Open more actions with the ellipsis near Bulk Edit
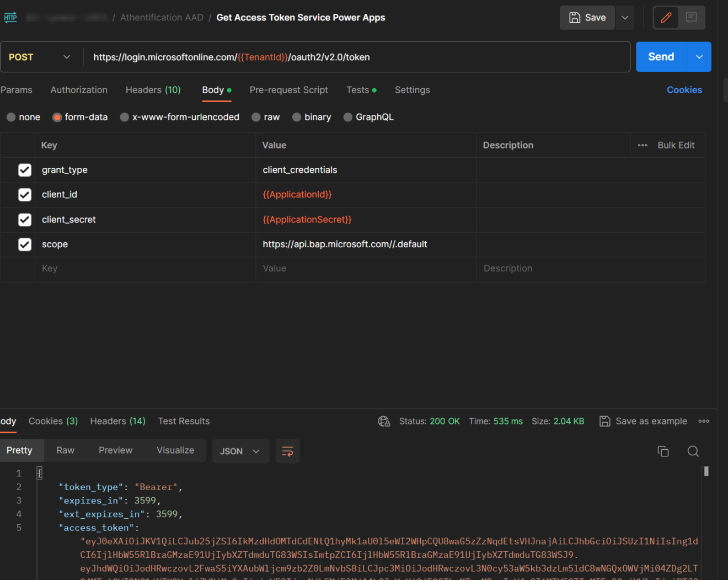The width and height of the screenshot is (728, 580). tap(642, 145)
